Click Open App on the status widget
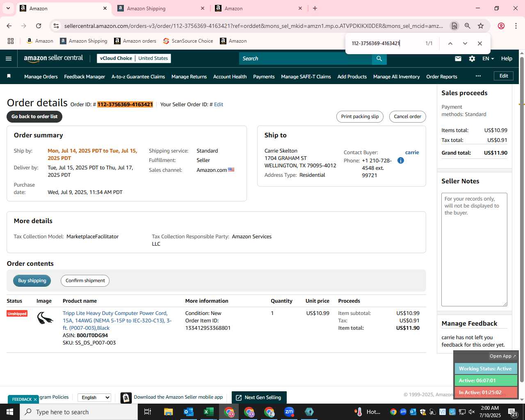Image resolution: width=525 pixels, height=420 pixels. coord(503,356)
